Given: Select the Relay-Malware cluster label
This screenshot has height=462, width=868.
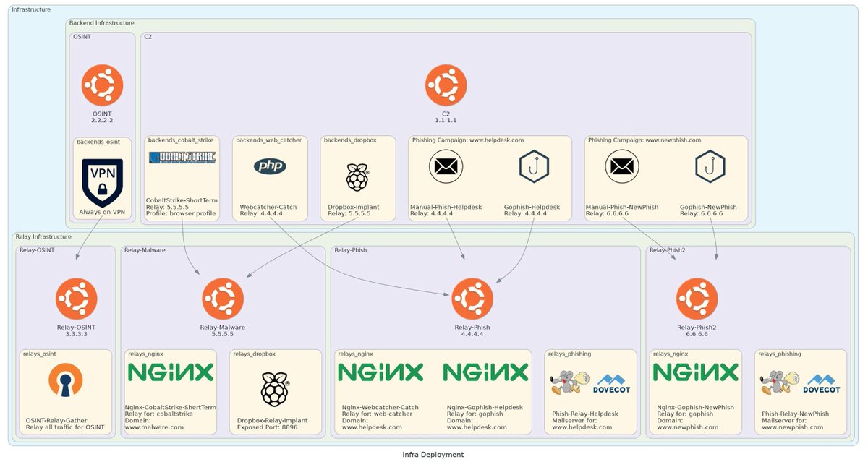Looking at the screenshot, I should tap(145, 250).
